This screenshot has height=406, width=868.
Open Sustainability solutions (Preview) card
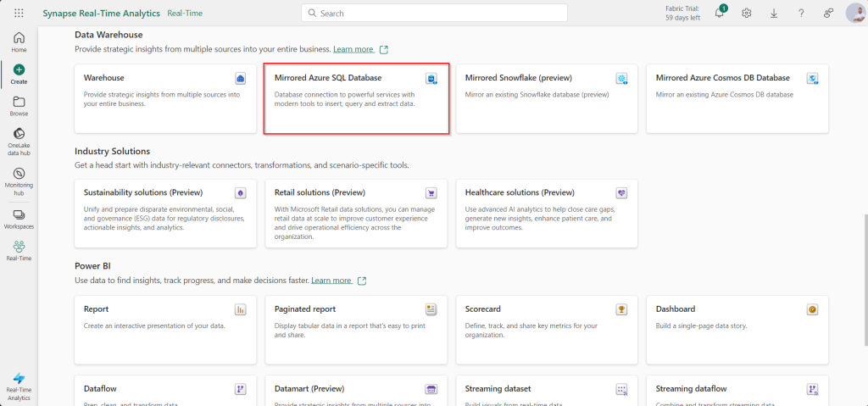pos(165,214)
